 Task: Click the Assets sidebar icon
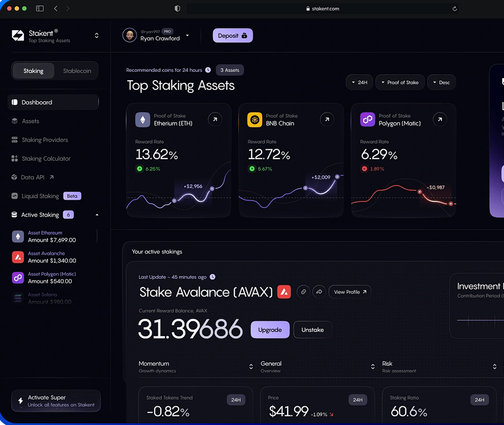(x=15, y=121)
